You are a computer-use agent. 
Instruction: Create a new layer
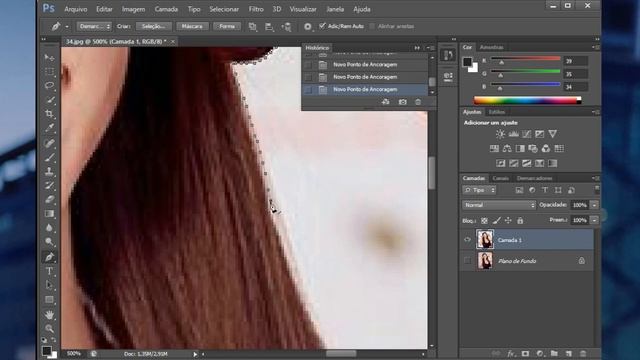pyautogui.click(x=569, y=353)
